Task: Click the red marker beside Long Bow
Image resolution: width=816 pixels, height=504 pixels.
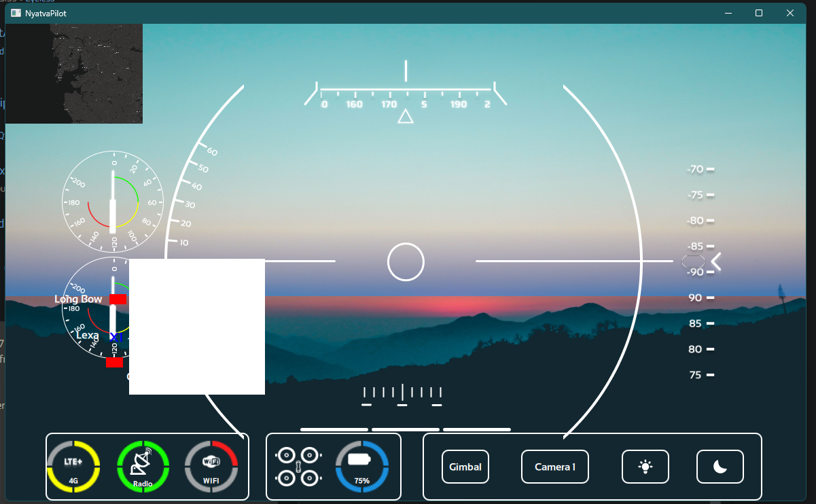Action: [x=118, y=299]
